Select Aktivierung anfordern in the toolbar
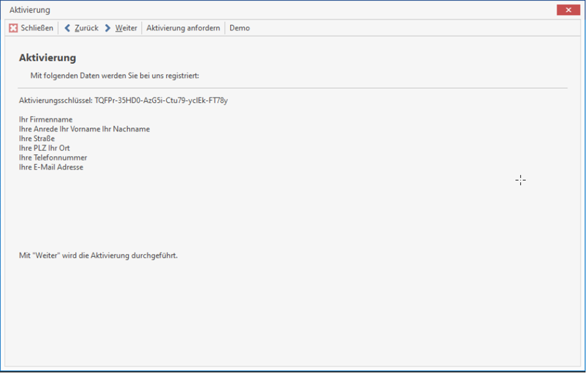Viewport: 588px width, 373px height. click(x=183, y=28)
